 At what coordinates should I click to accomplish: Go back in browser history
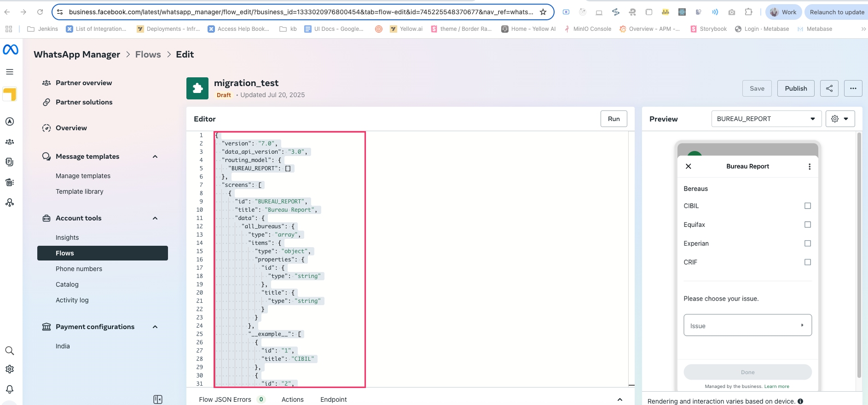pos(7,12)
